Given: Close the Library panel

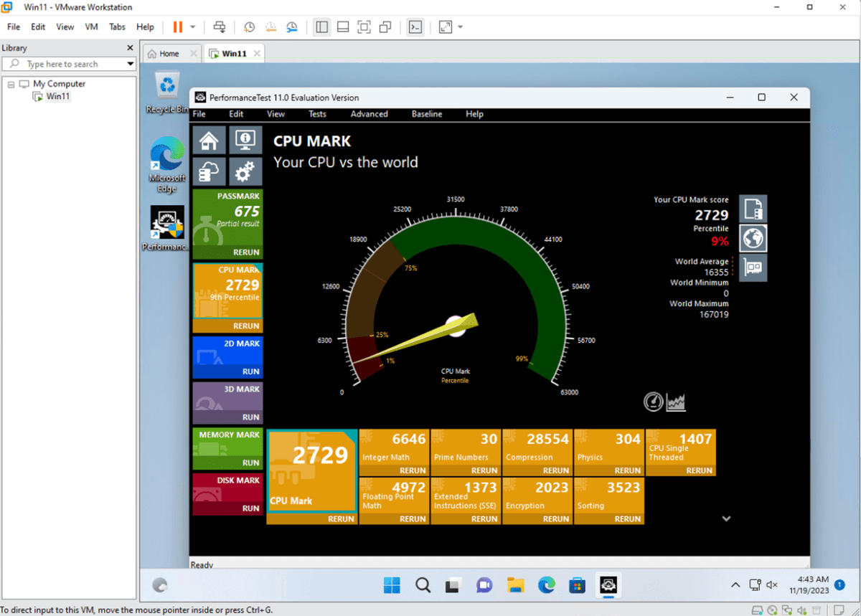Looking at the screenshot, I should click(x=130, y=48).
